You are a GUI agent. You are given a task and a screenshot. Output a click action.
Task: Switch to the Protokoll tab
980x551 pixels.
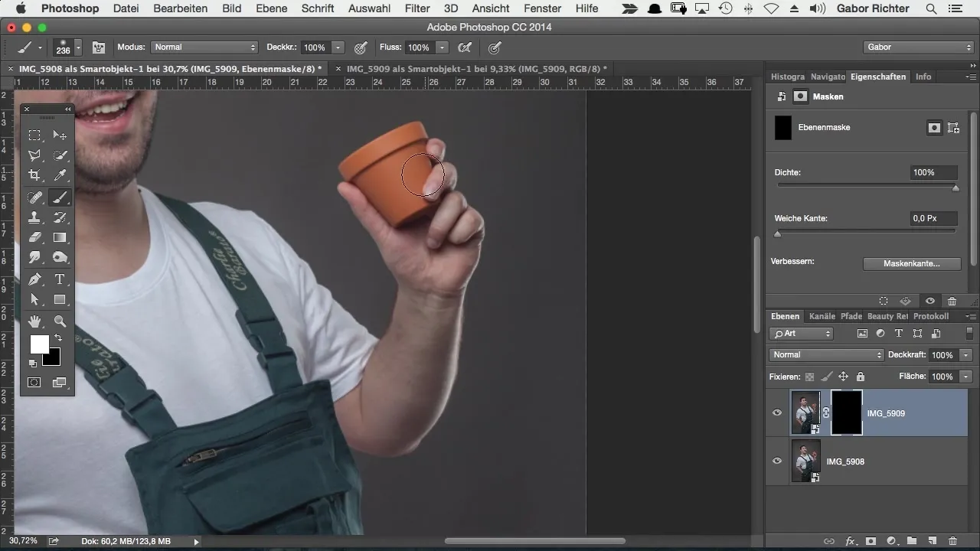931,316
